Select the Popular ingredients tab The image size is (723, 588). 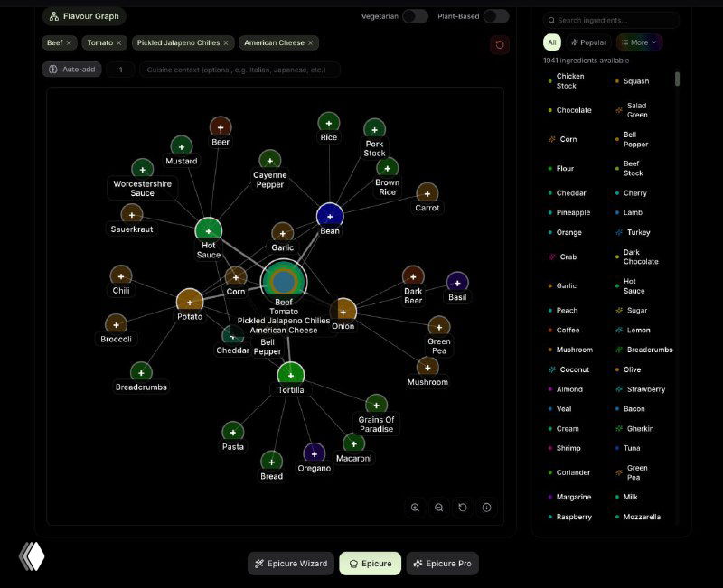click(x=589, y=42)
